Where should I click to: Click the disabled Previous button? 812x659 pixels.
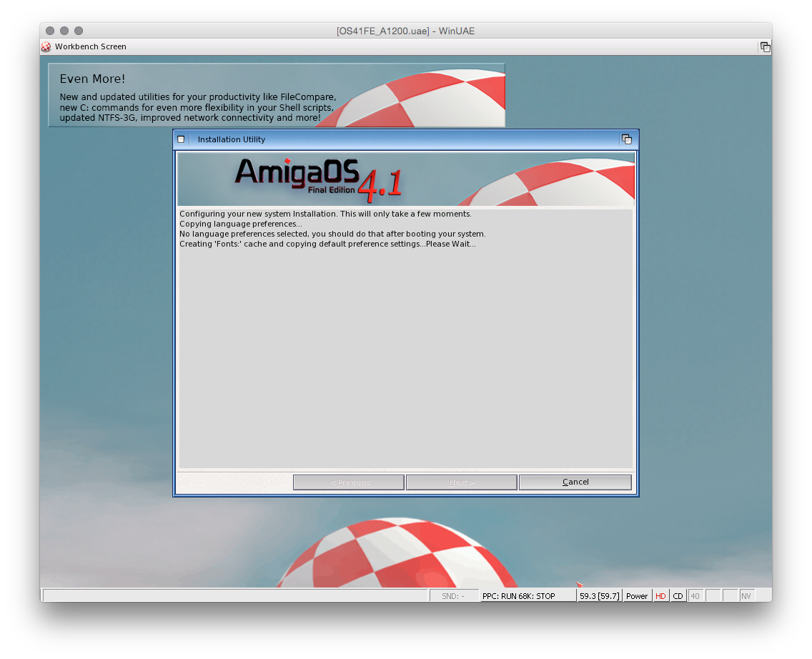(349, 482)
